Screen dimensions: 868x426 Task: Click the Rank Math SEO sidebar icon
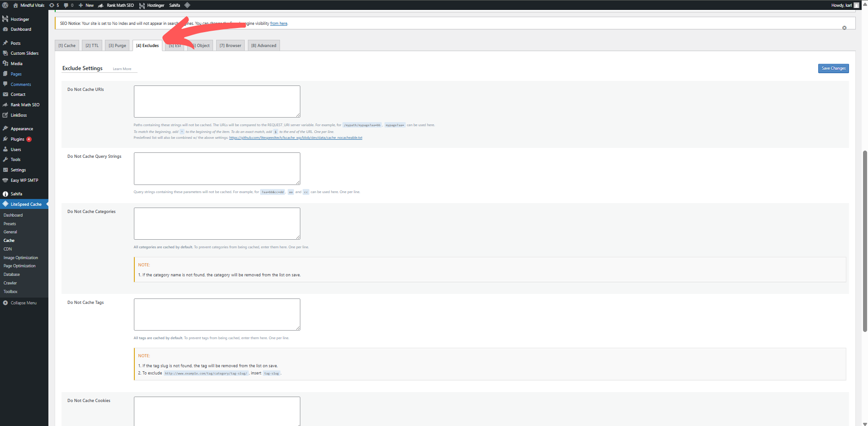(x=5, y=105)
